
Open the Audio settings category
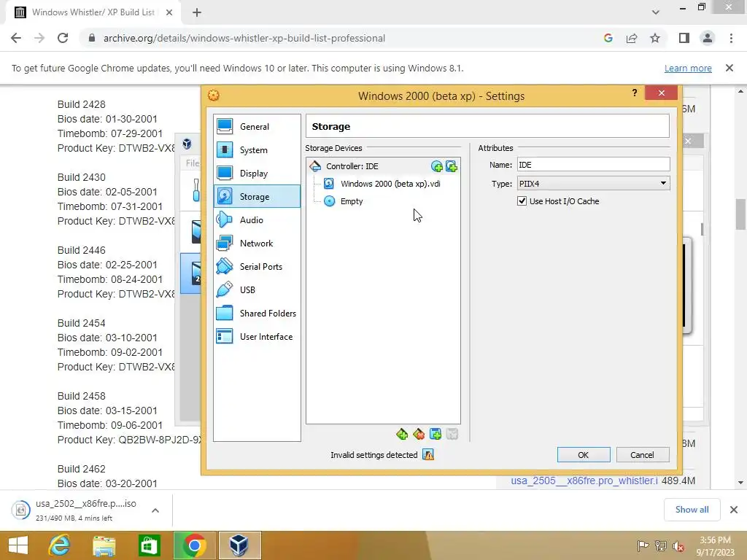257,220
